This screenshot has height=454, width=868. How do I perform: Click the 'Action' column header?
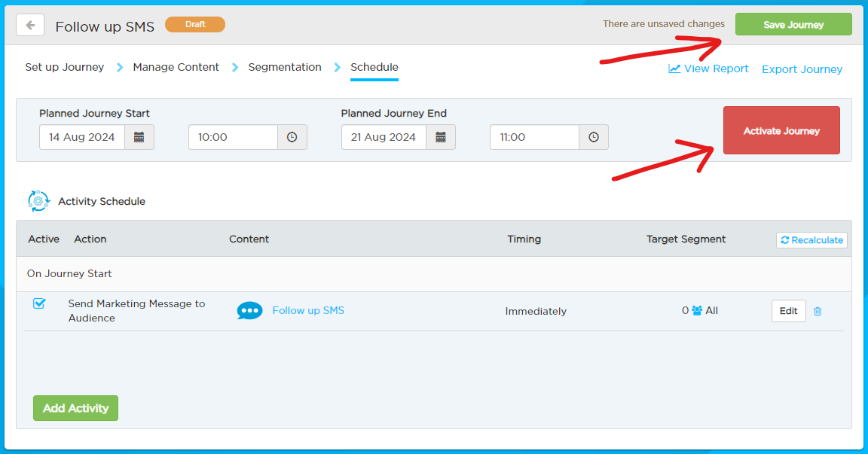[90, 239]
